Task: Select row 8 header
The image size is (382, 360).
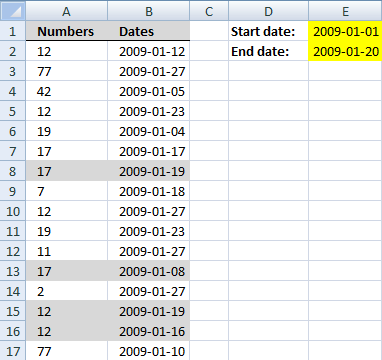Action: pyautogui.click(x=13, y=171)
